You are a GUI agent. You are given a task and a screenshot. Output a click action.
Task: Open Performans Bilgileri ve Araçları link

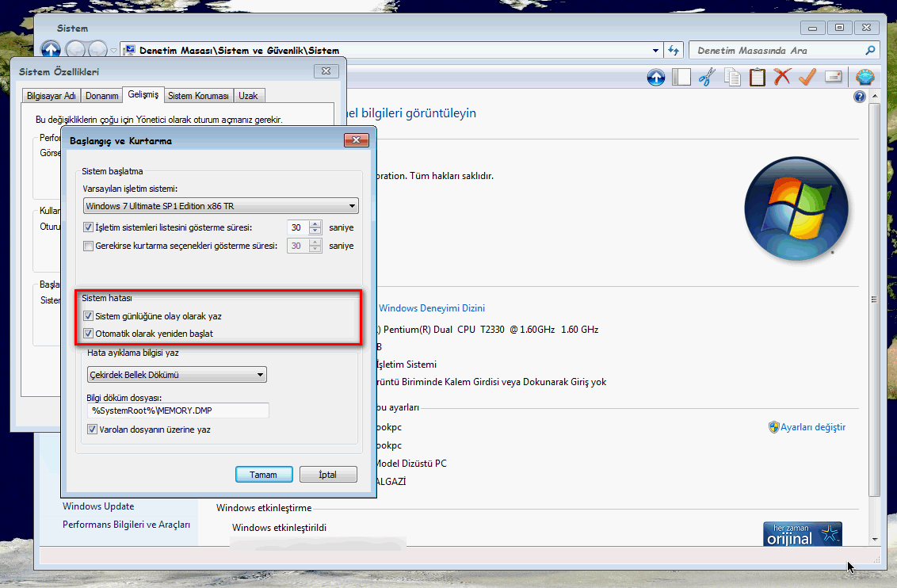[127, 525]
